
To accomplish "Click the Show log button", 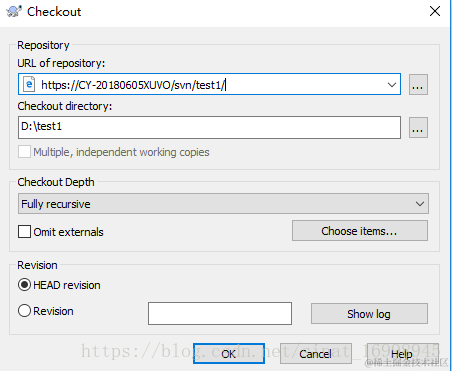I will 369,314.
